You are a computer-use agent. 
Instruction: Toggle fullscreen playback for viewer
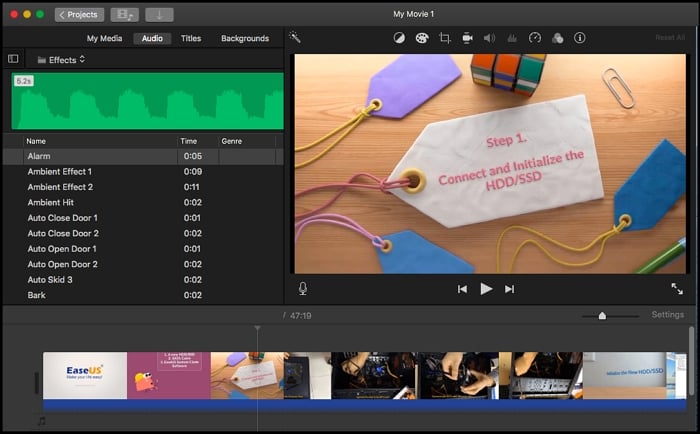pos(677,288)
